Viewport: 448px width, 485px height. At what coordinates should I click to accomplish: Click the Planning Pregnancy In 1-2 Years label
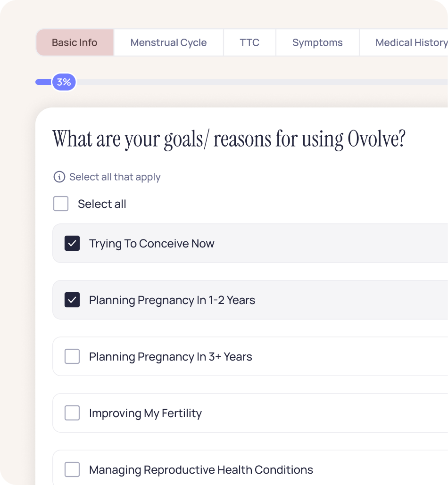(x=172, y=300)
